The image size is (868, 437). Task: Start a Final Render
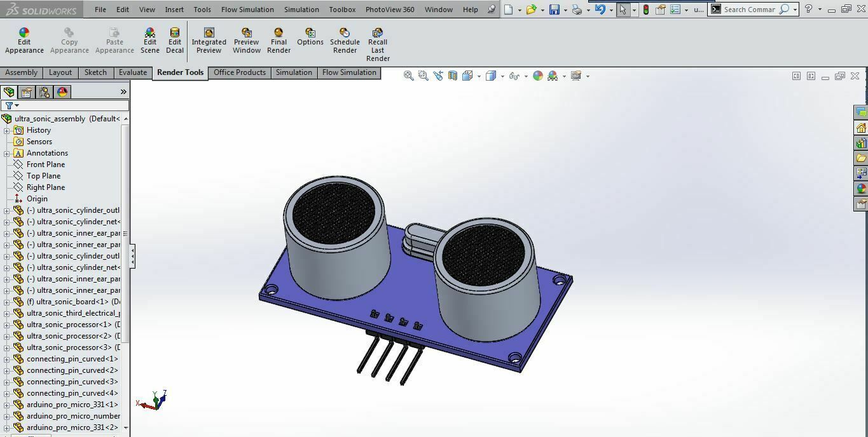[x=279, y=39]
